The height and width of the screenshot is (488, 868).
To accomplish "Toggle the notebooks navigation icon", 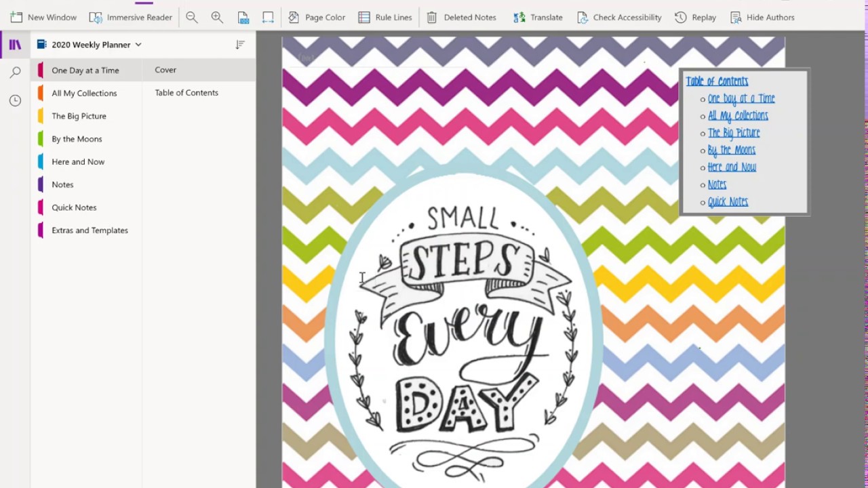I will click(15, 45).
